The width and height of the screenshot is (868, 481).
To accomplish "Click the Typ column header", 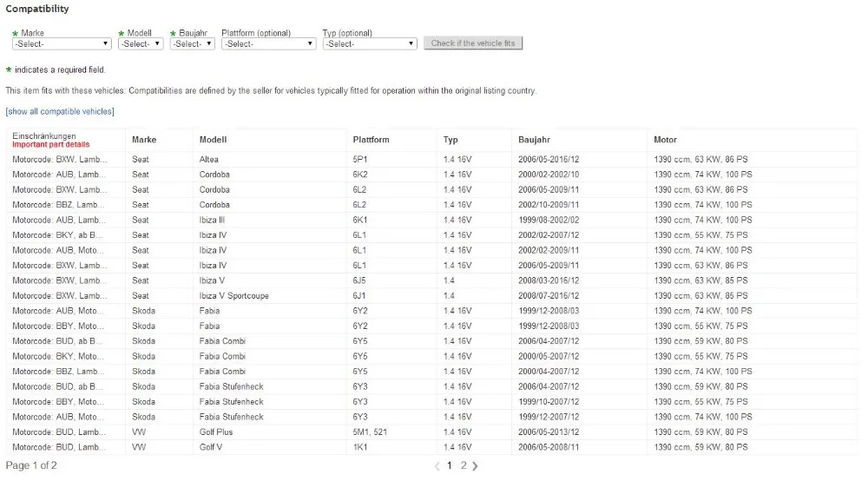I will pos(450,140).
